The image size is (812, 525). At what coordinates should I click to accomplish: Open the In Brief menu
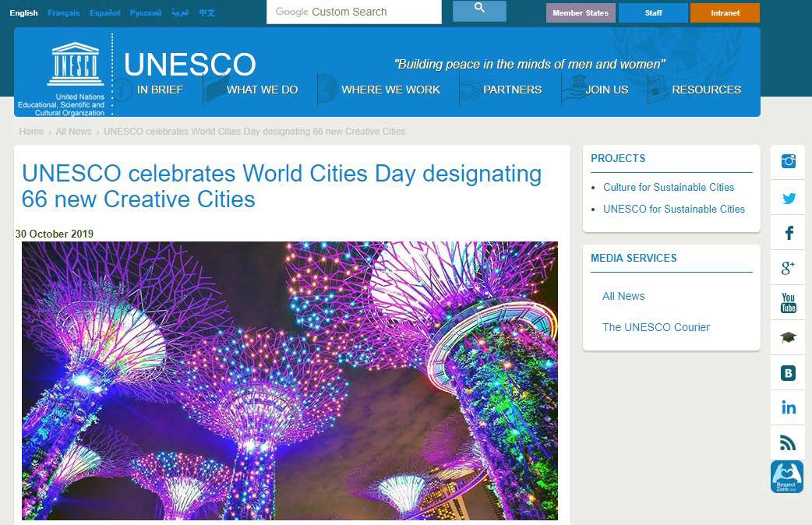160,90
